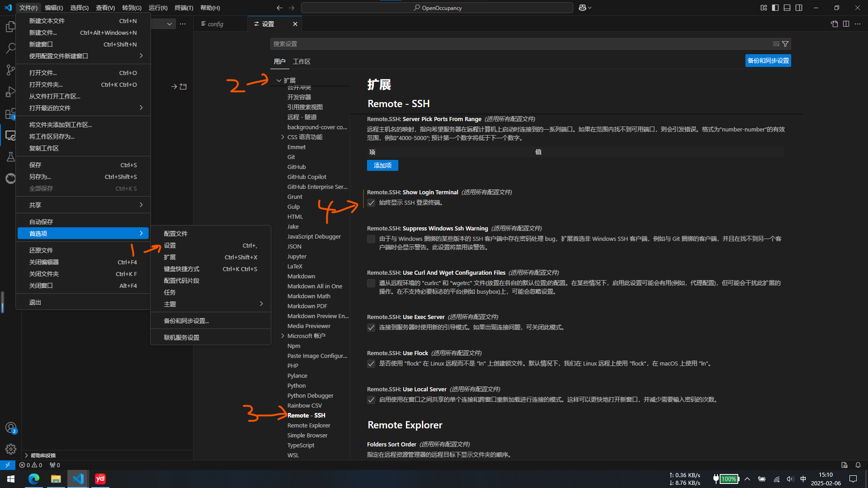Screen dimensions: 868x488
Task: Select Remote - SSH in settings tree
Action: [x=306, y=415]
